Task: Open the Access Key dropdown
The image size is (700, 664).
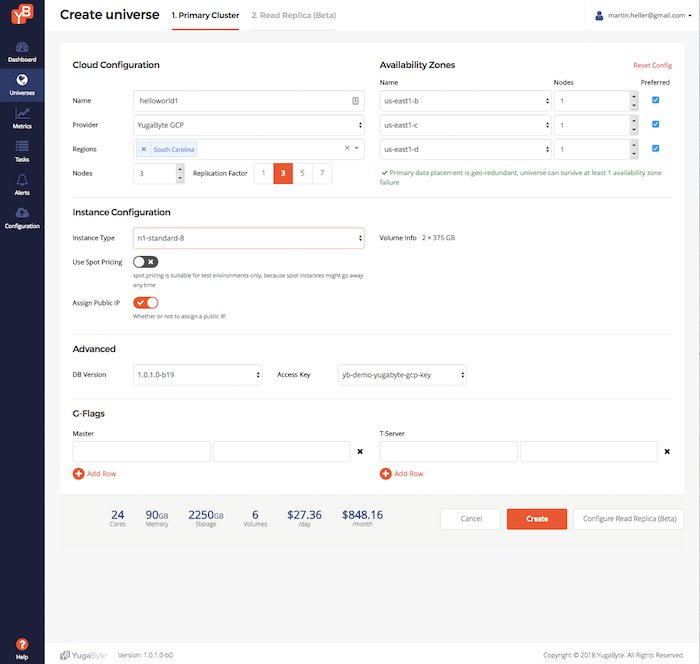Action: (x=402, y=375)
